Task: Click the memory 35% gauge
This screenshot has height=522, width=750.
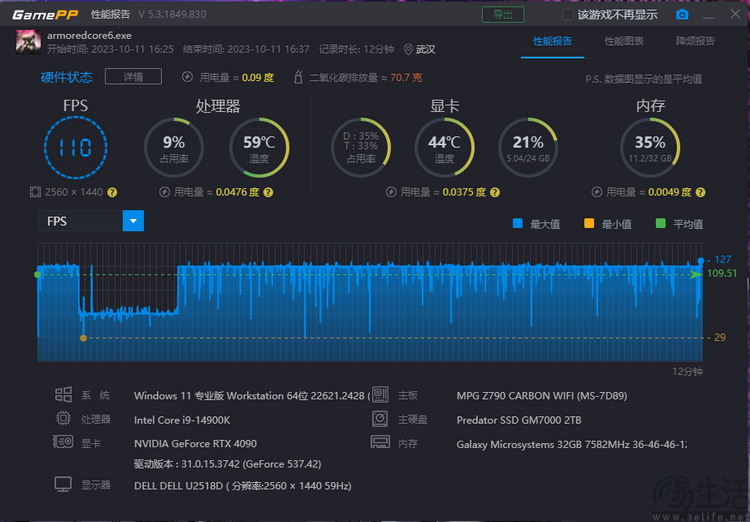Action: (x=650, y=147)
